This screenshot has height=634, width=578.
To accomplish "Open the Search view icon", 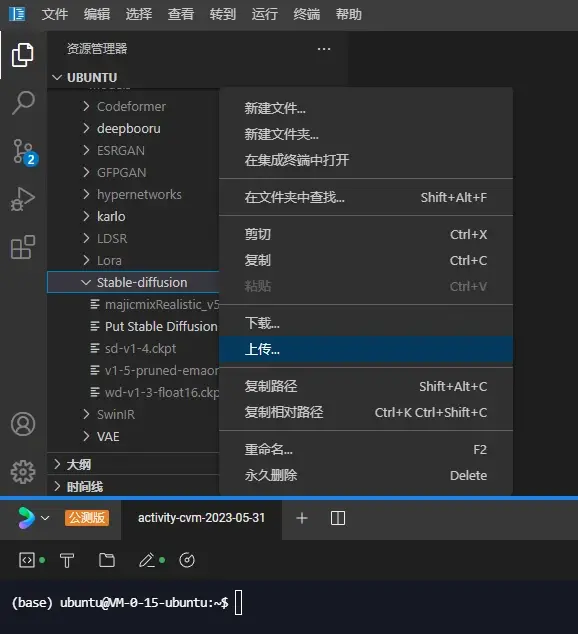I will coord(23,103).
